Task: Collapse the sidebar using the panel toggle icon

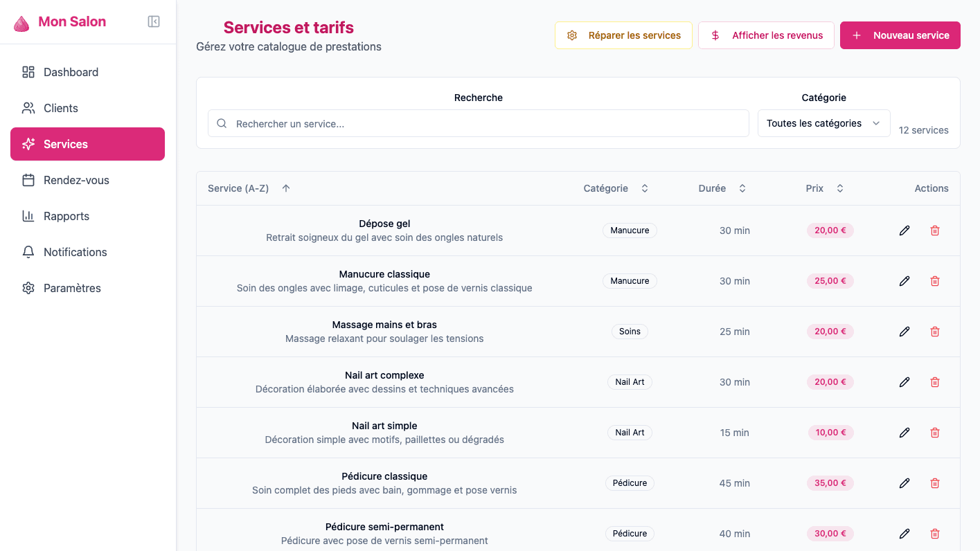Action: 153,21
